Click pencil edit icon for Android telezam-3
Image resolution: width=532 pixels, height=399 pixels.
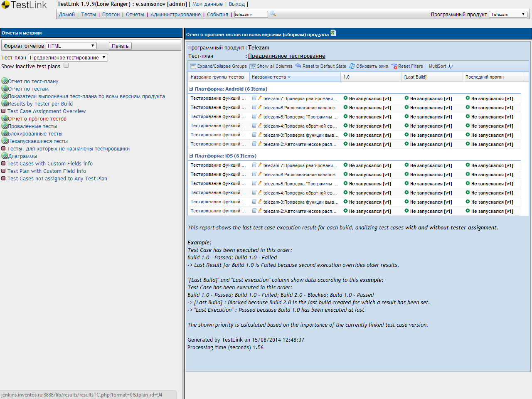click(x=260, y=135)
